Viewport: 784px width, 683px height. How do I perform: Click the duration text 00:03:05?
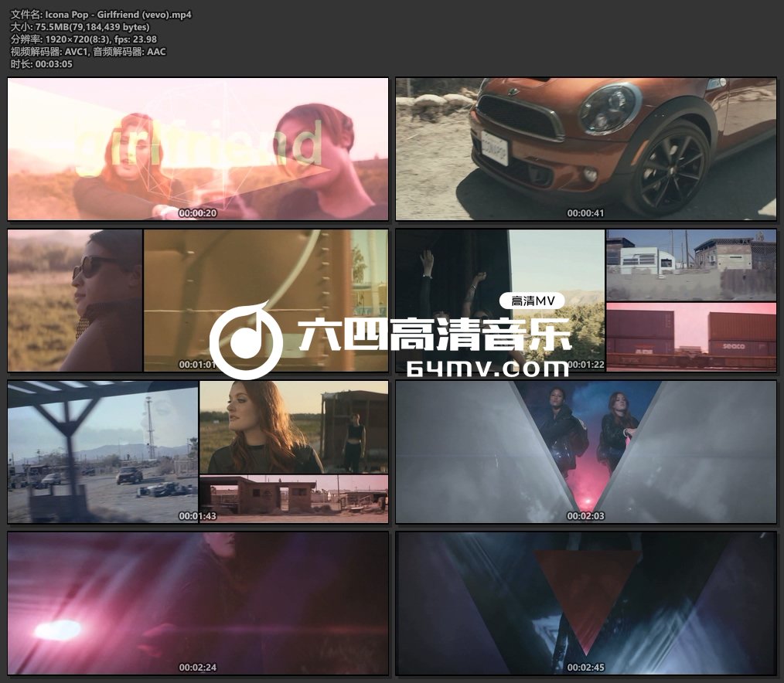point(54,64)
